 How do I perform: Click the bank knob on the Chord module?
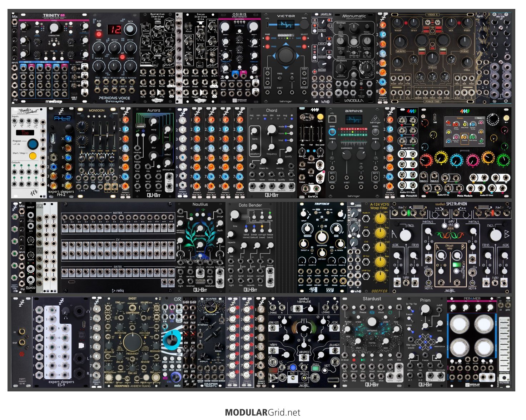254,130
